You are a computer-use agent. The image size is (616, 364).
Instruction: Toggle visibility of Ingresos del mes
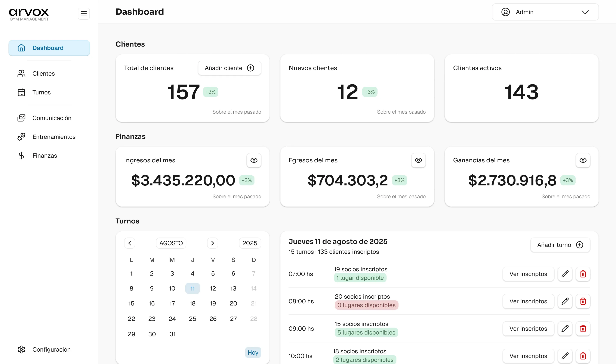click(x=254, y=160)
